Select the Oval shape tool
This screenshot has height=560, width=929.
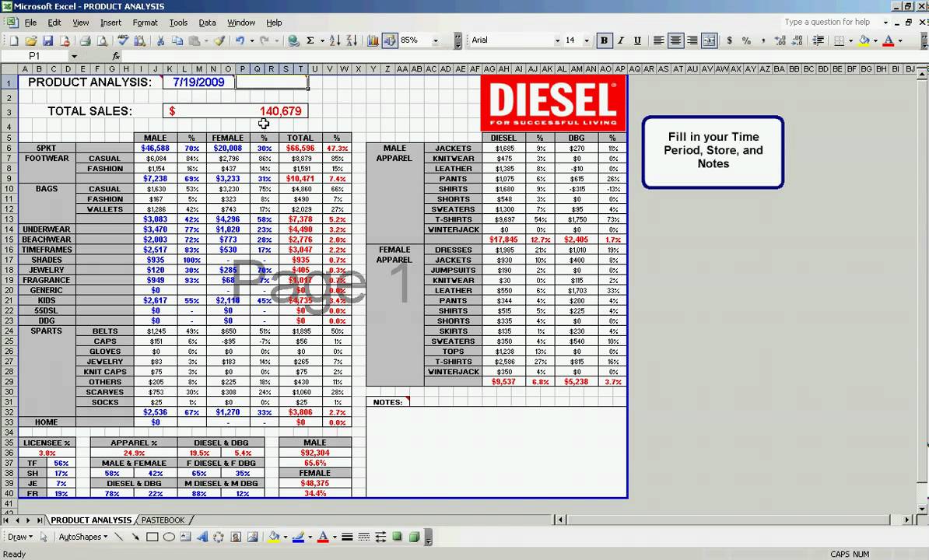(x=169, y=537)
